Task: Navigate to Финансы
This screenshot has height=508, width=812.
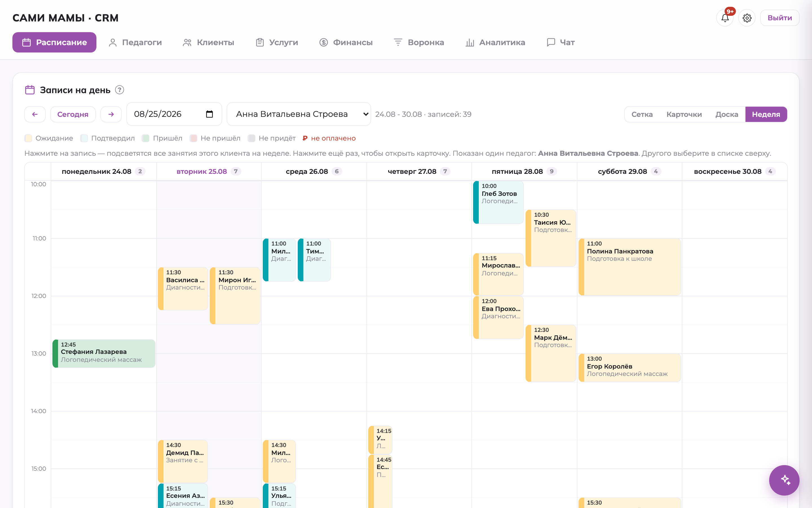Action: coord(346,42)
